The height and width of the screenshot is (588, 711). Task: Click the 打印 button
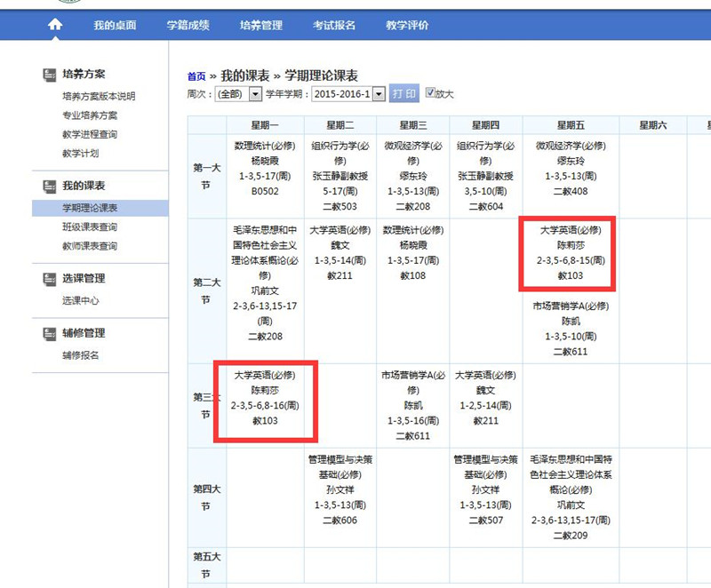tap(404, 94)
